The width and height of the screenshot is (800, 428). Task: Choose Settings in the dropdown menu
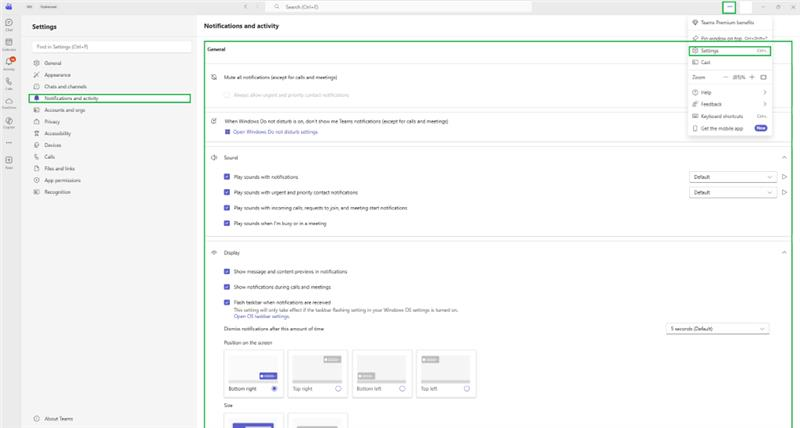pyautogui.click(x=730, y=51)
